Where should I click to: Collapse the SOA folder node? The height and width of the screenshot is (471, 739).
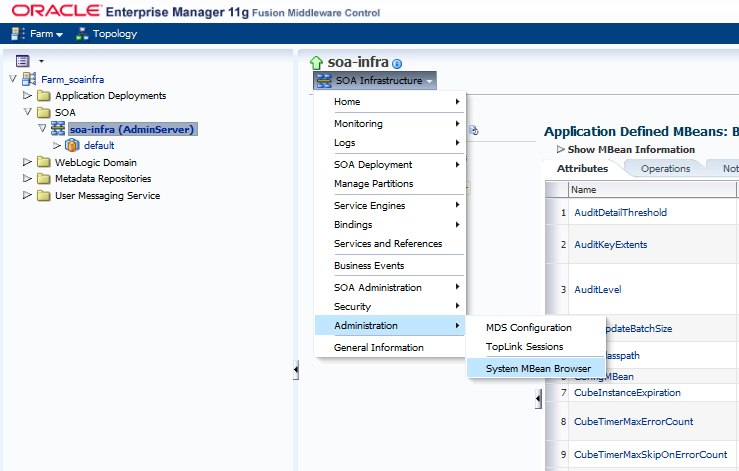pyautogui.click(x=27, y=112)
